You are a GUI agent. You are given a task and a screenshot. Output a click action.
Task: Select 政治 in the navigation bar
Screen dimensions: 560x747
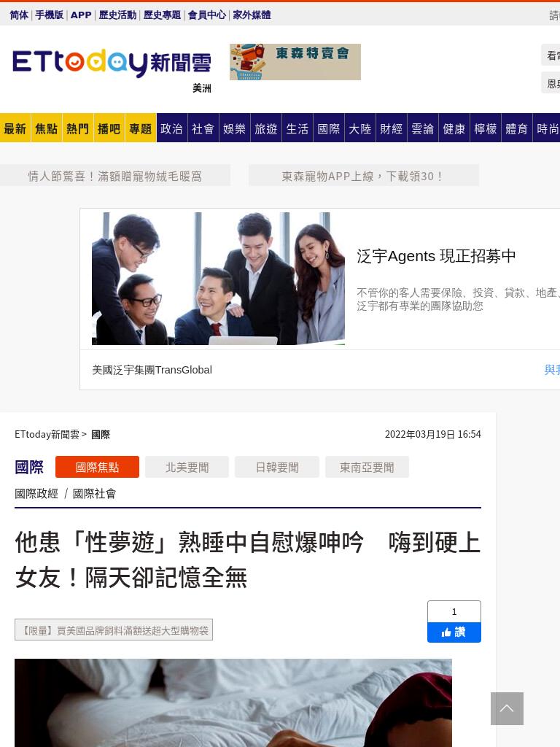pyautogui.click(x=171, y=128)
